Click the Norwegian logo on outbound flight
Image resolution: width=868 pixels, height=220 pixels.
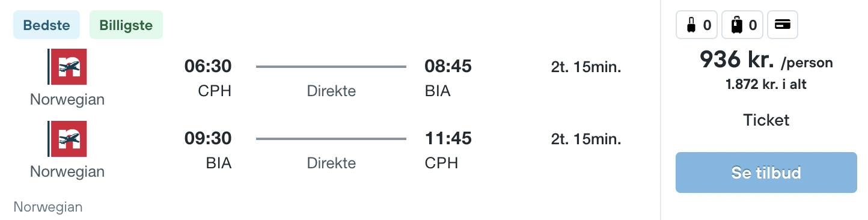pyautogui.click(x=67, y=67)
